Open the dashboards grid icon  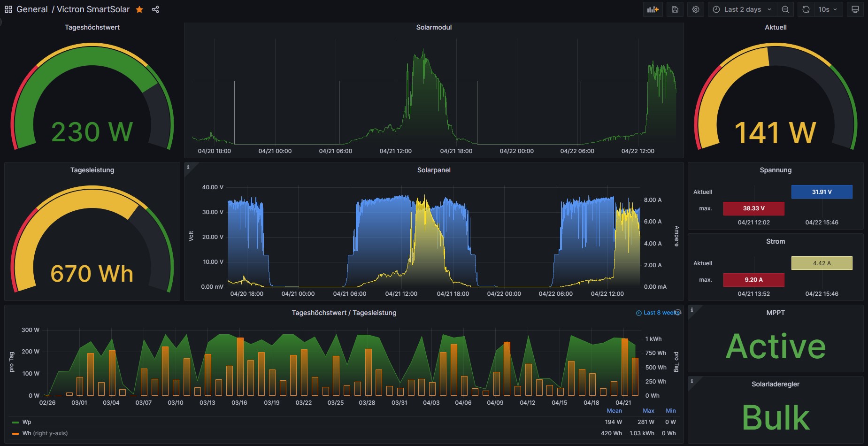click(x=8, y=9)
